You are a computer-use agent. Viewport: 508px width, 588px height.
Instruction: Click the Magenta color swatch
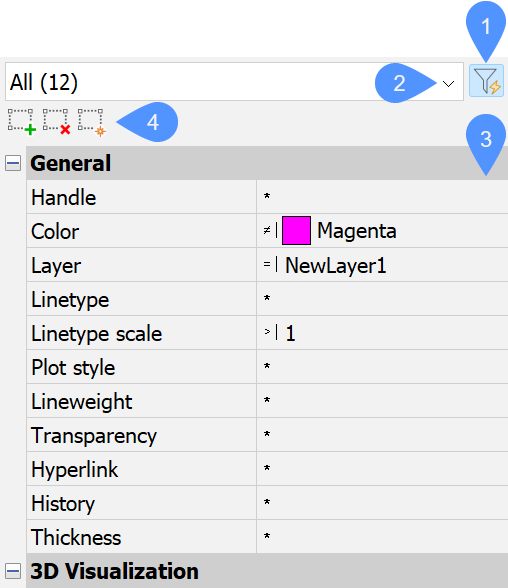pyautogui.click(x=296, y=230)
